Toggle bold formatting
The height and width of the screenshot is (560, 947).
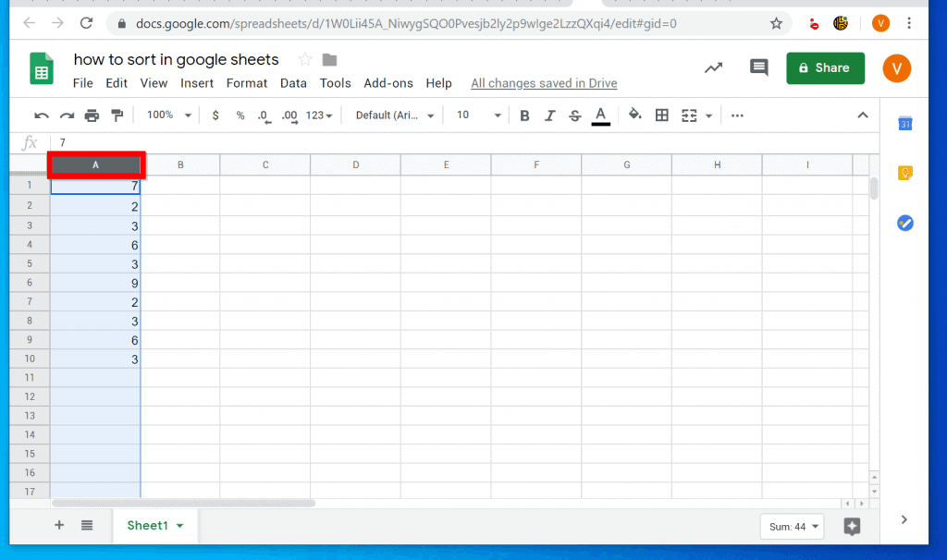click(x=525, y=116)
